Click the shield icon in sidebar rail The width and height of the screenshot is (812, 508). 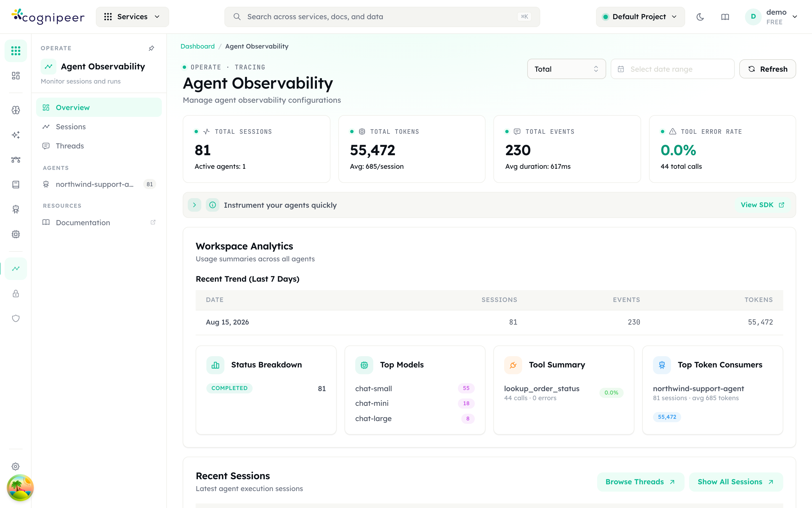coord(16,318)
